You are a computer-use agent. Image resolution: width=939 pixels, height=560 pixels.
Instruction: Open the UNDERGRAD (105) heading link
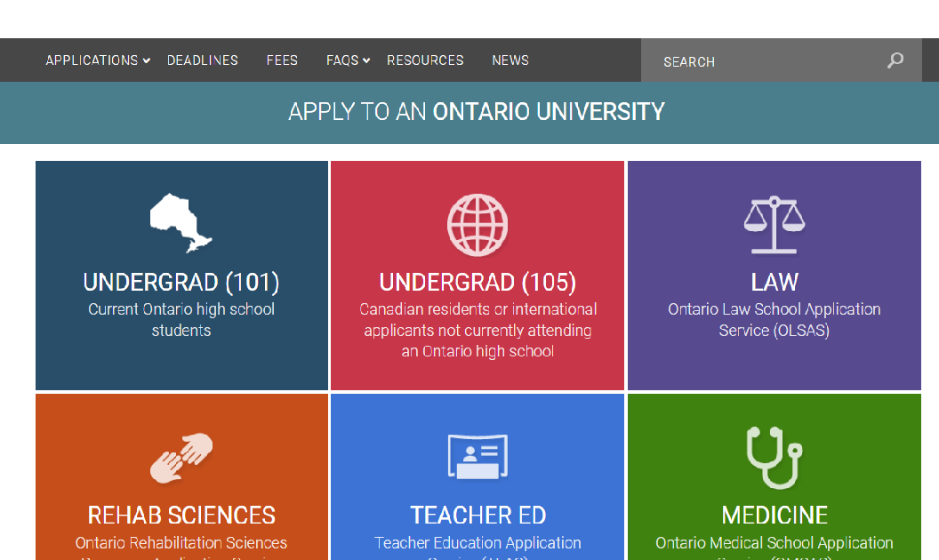pos(478,282)
